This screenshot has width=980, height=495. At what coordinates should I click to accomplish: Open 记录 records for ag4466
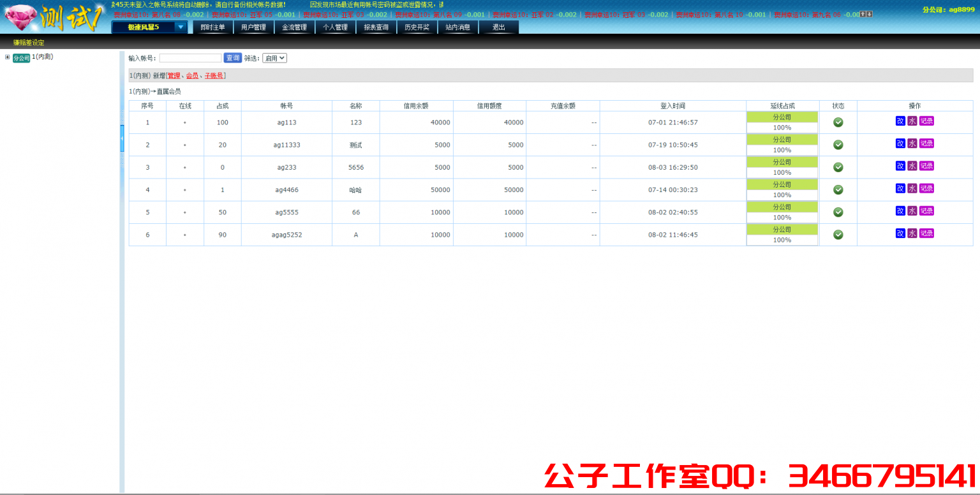click(926, 188)
